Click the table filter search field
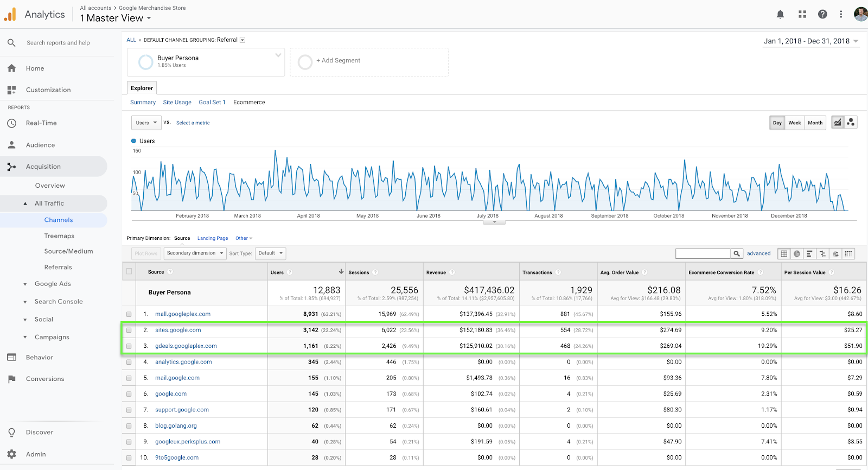The width and height of the screenshot is (868, 470). point(703,253)
